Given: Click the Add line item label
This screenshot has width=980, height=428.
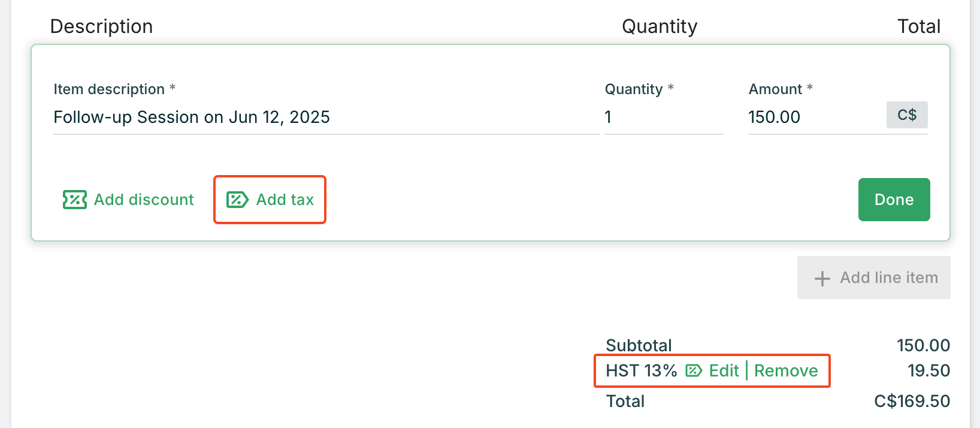Looking at the screenshot, I should (x=889, y=278).
